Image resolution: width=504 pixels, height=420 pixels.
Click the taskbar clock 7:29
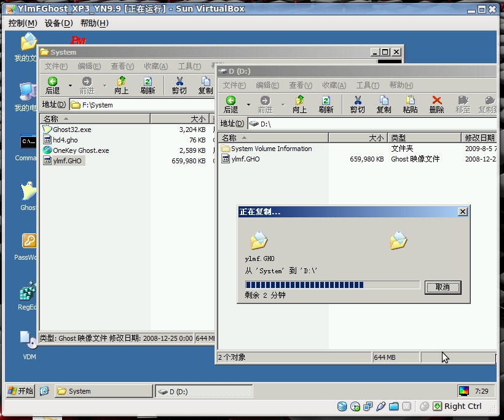(481, 391)
